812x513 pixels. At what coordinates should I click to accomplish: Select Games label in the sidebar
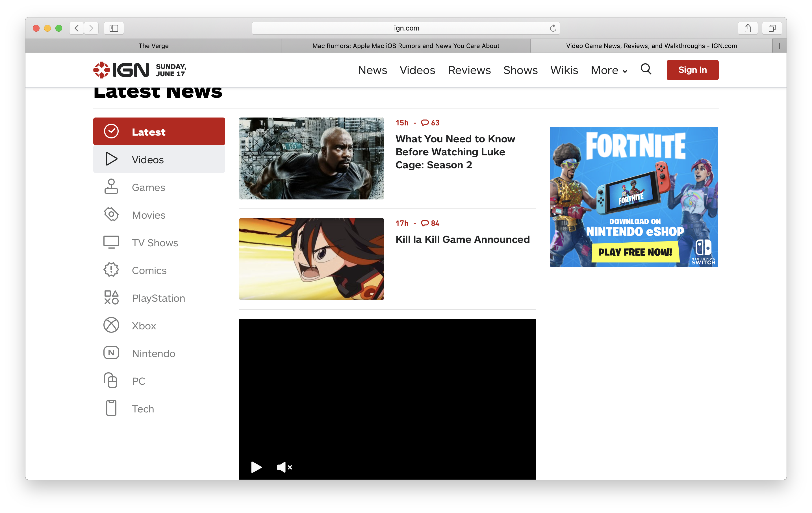(148, 187)
